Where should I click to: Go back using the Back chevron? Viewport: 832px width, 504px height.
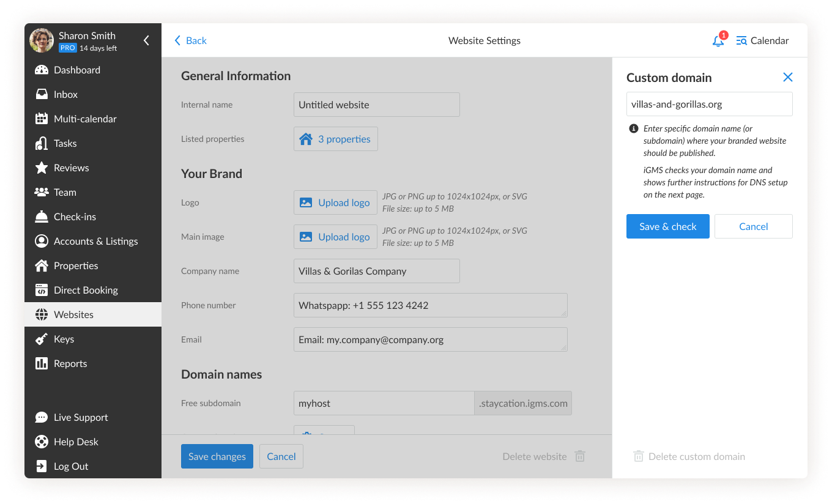coord(178,40)
